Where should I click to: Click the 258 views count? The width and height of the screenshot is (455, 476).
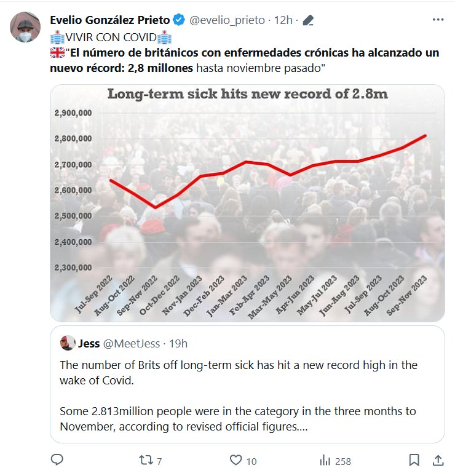tap(342, 461)
